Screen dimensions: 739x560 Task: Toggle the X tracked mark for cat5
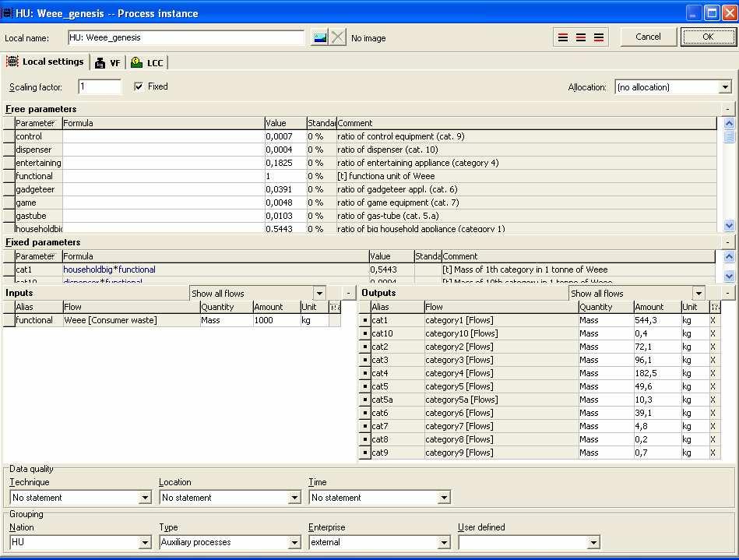[x=713, y=386]
